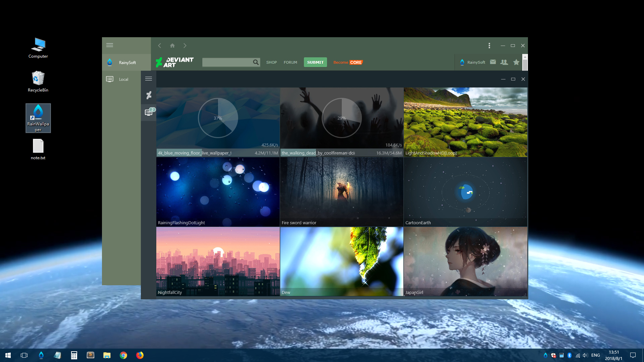Click the chat/messages icon in RainWallpaper sidebar
This screenshot has width=644, height=362.
(149, 112)
